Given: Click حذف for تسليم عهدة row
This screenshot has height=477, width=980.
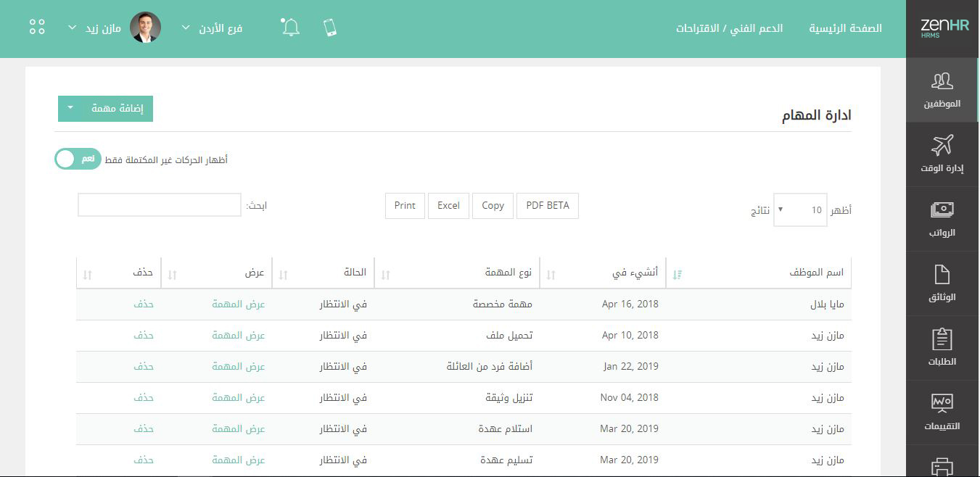Looking at the screenshot, I should coord(144,460).
